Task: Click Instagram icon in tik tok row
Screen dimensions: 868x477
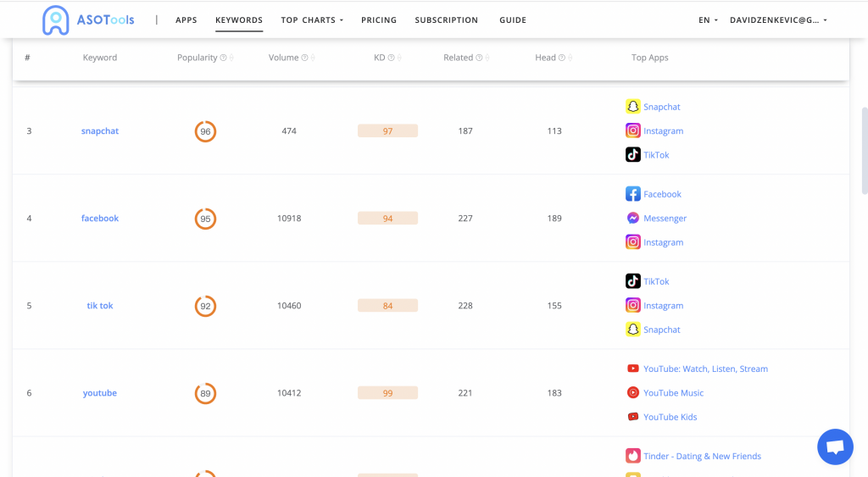Action: (632, 305)
